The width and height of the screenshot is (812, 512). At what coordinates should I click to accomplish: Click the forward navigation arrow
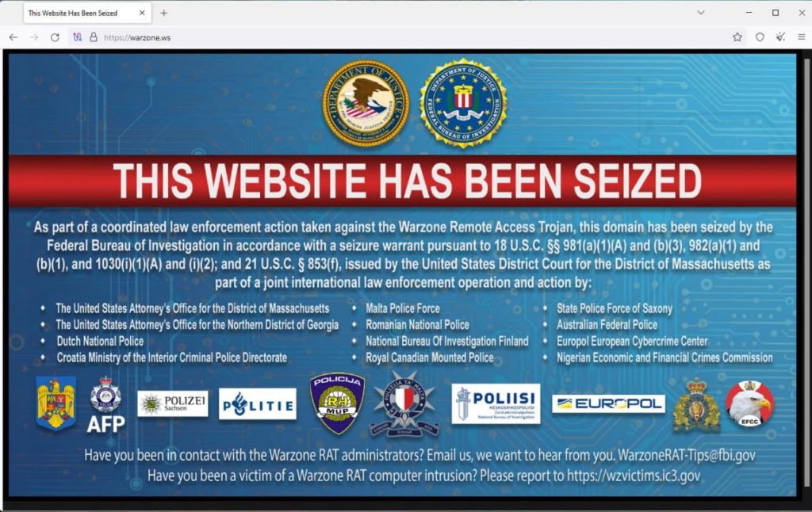(x=34, y=37)
